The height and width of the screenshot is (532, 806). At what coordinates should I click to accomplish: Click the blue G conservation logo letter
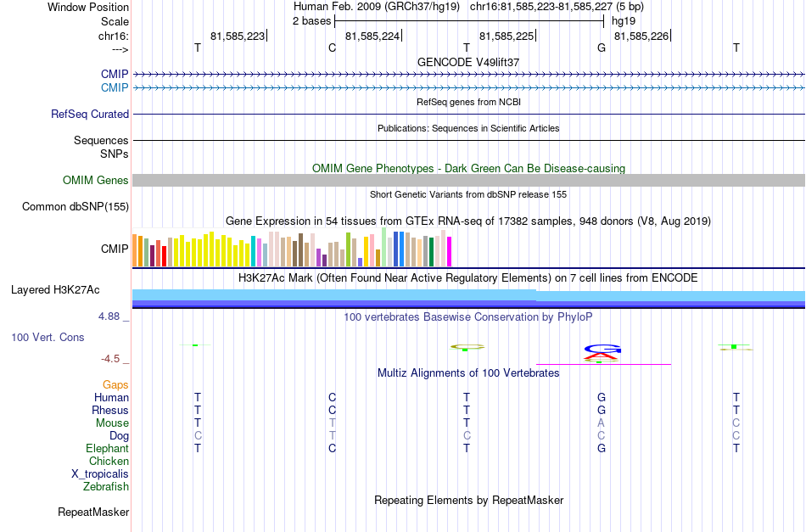pos(602,349)
